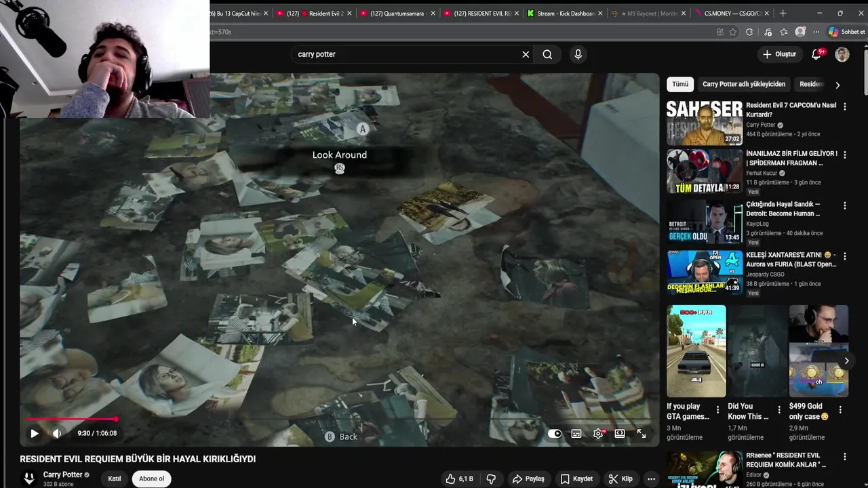868x488 pixels.
Task: Like the video with 6,1 B thumbs up
Action: coord(459,479)
